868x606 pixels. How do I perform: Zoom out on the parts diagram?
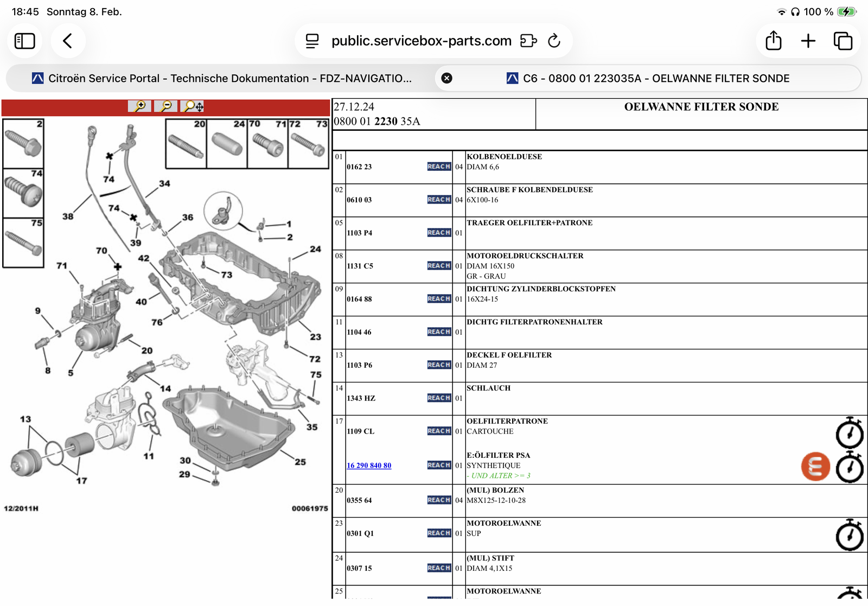(x=166, y=106)
